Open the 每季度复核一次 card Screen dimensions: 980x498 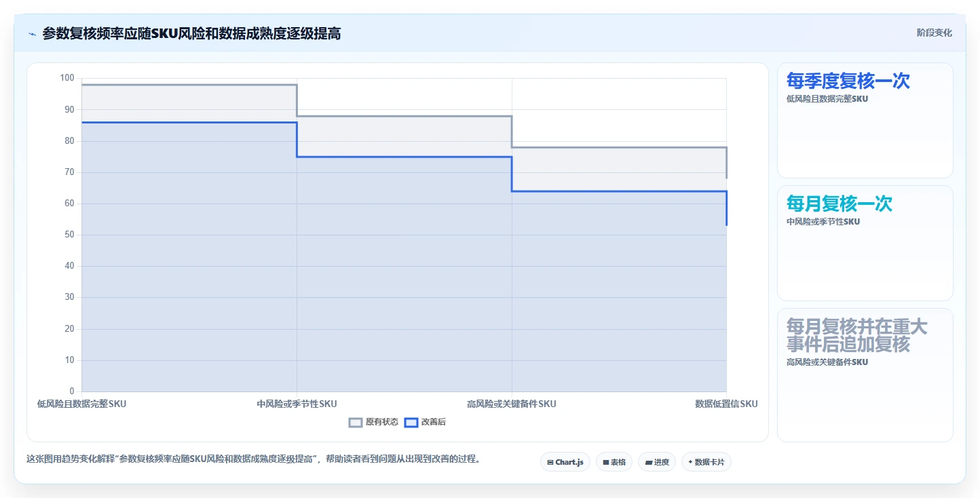(865, 120)
